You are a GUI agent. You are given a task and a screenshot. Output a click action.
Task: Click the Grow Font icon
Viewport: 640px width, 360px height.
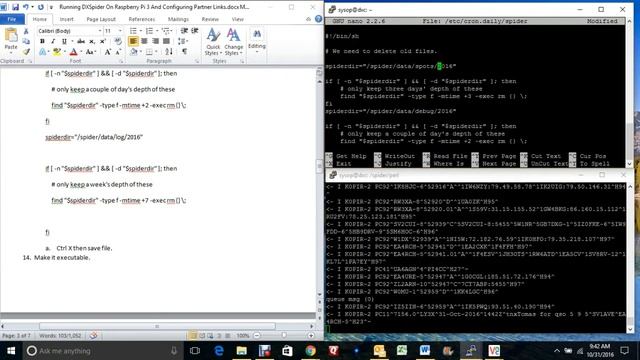[x=107, y=52]
